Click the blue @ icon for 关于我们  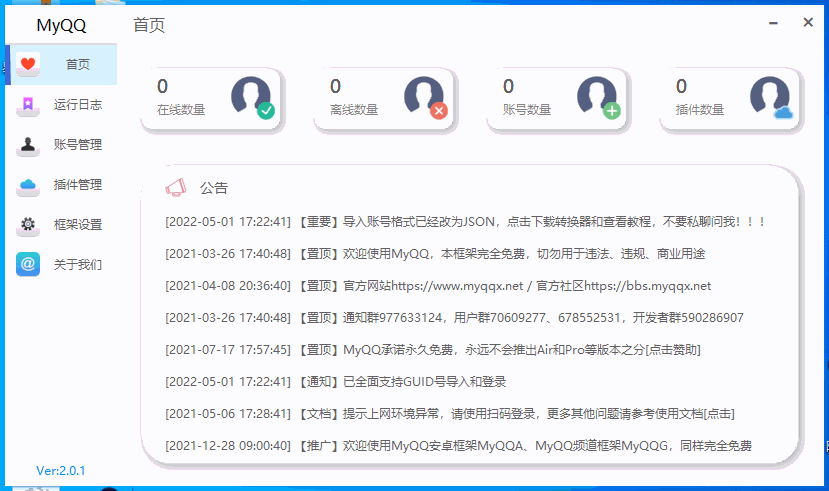click(28, 264)
